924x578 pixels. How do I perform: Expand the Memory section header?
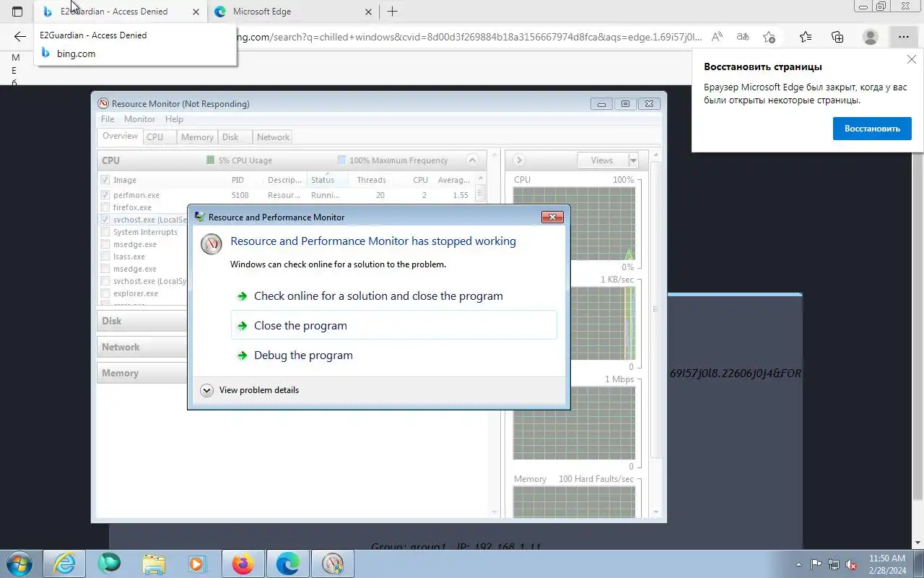pyautogui.click(x=143, y=373)
